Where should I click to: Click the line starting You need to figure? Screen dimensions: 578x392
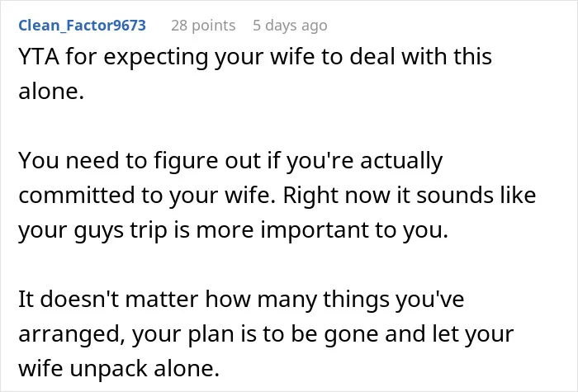pos(230,162)
